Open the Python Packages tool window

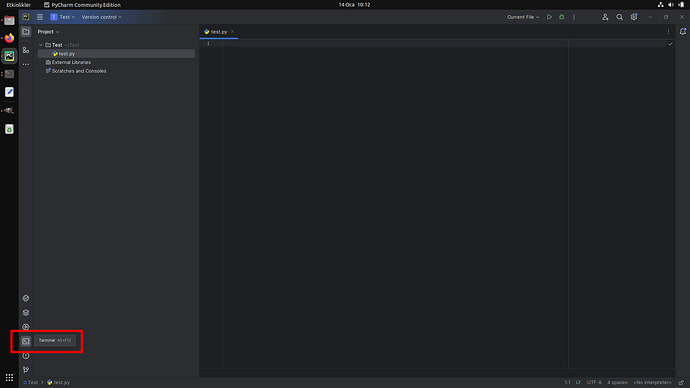[26, 312]
